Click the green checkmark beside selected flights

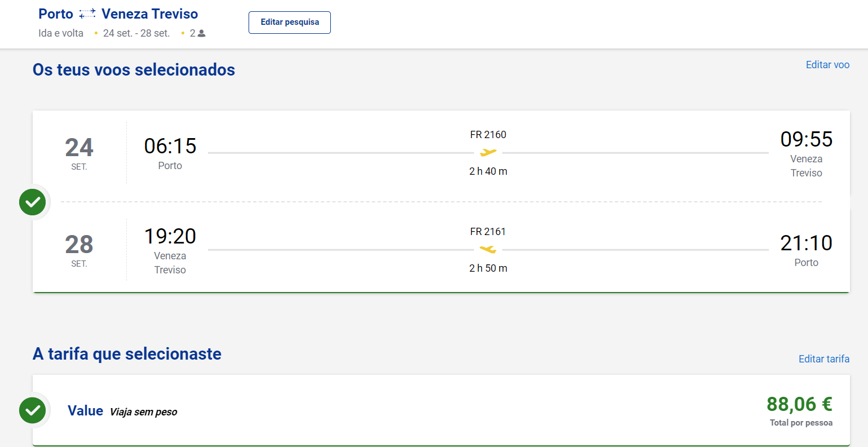[x=33, y=202]
